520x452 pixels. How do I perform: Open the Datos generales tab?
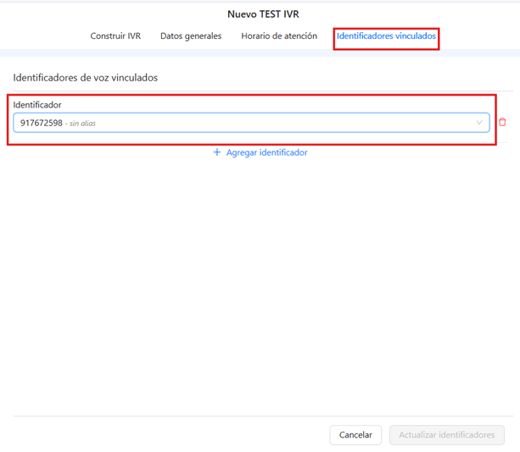click(191, 36)
